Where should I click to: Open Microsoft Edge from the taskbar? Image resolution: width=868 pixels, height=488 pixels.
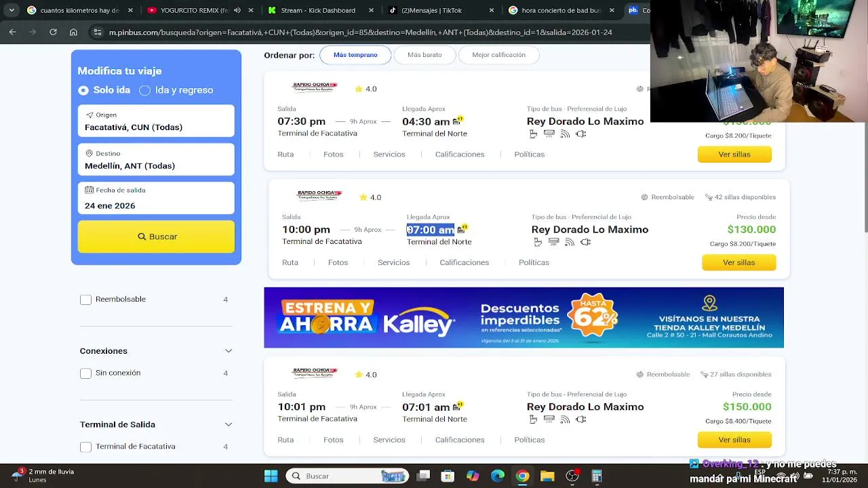[x=497, y=476]
